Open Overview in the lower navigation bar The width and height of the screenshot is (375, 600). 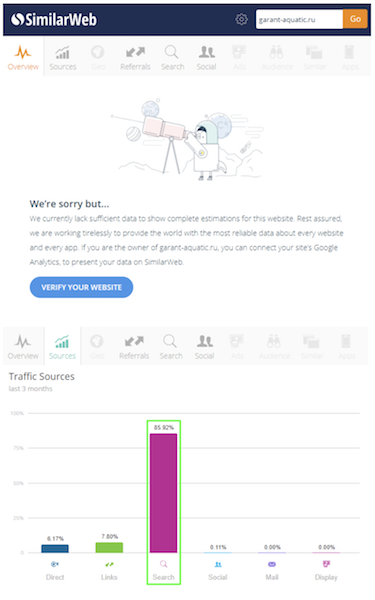(x=23, y=347)
